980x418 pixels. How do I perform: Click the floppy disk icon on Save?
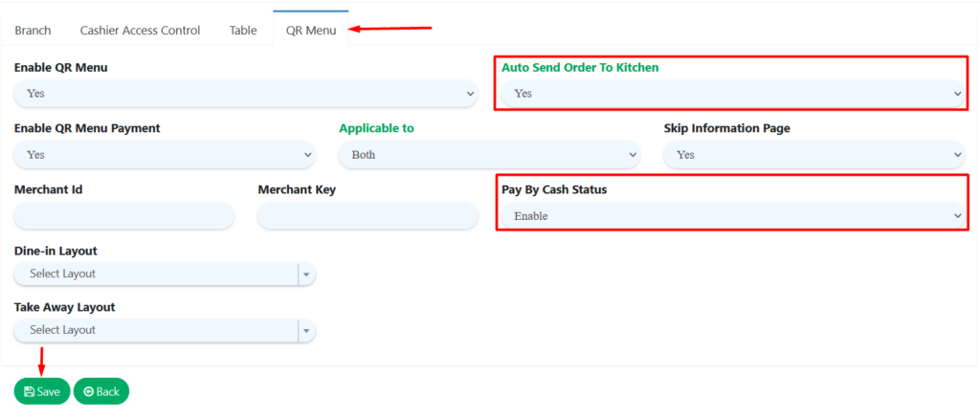pos(29,391)
